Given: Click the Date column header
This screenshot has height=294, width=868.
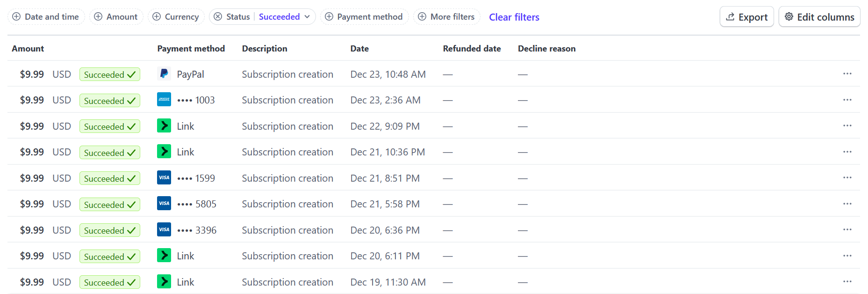Looking at the screenshot, I should pos(359,49).
